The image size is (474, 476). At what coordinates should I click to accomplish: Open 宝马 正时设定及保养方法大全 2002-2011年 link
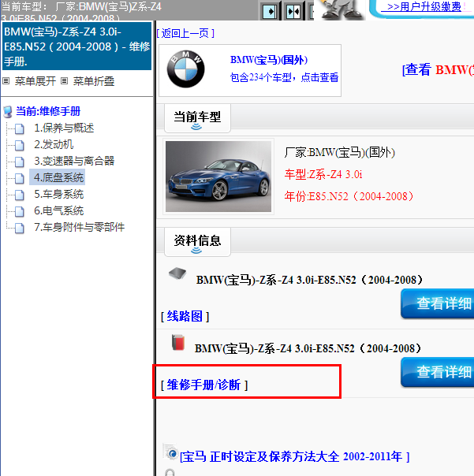294,456
